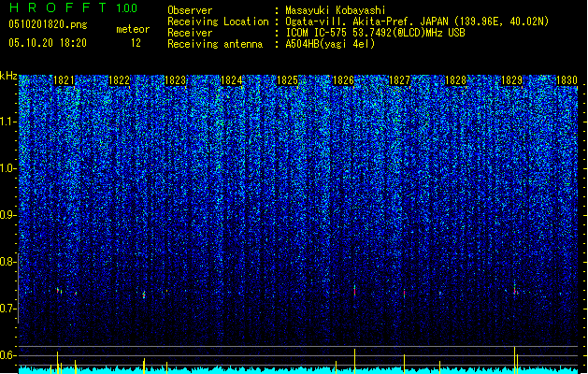
Task: Click the 1.1 kHz axis label
Action: coord(8,122)
